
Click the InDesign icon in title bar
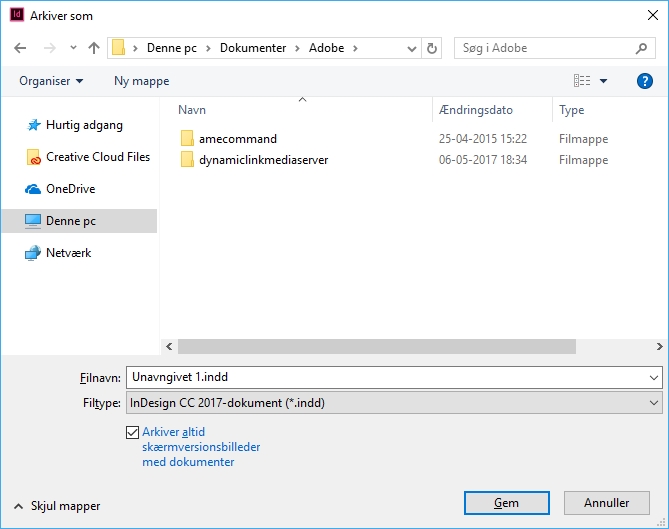pos(17,15)
